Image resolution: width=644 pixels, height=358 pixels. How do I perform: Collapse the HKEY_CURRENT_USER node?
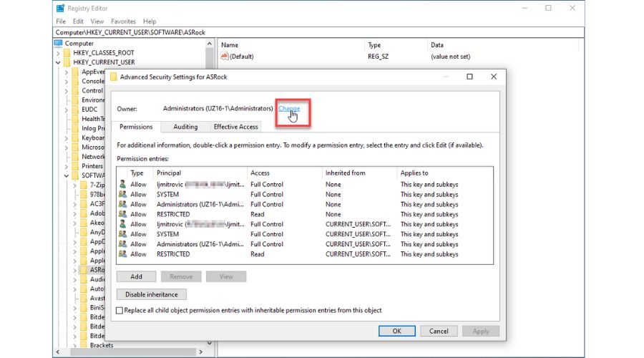tap(58, 62)
